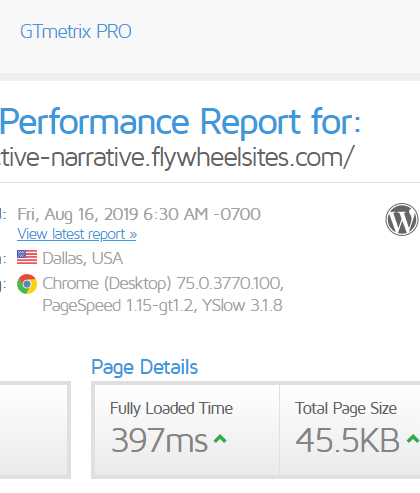This screenshot has width=420, height=493.
Task: Click the flywheelsites.com URL text
Action: pyautogui.click(x=177, y=157)
